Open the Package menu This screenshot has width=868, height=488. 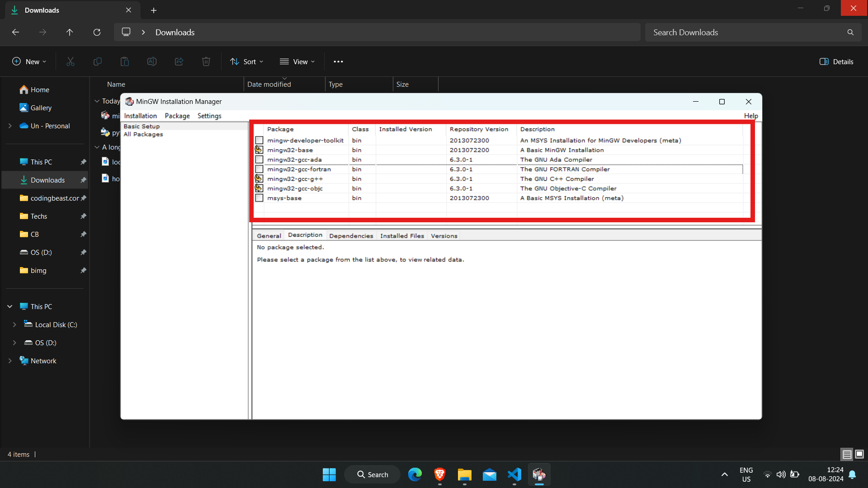[x=177, y=116]
